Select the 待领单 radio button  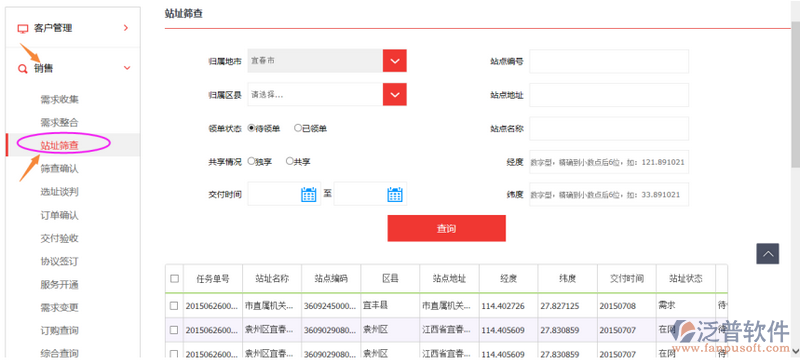pyautogui.click(x=251, y=128)
